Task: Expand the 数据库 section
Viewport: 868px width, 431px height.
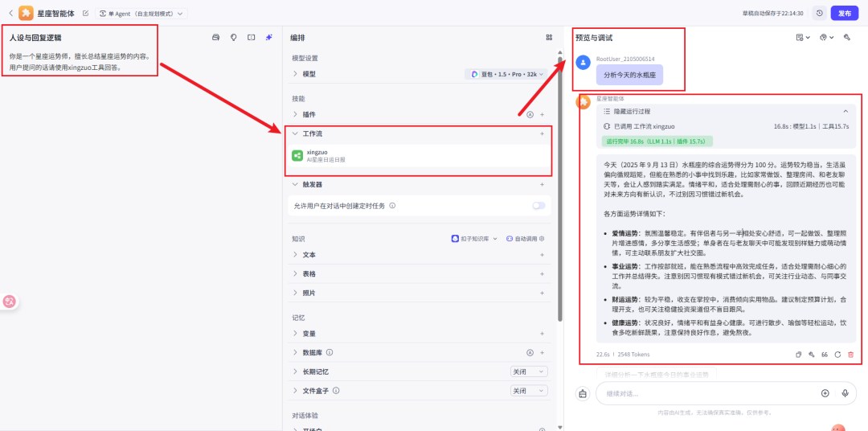Action: click(295, 352)
